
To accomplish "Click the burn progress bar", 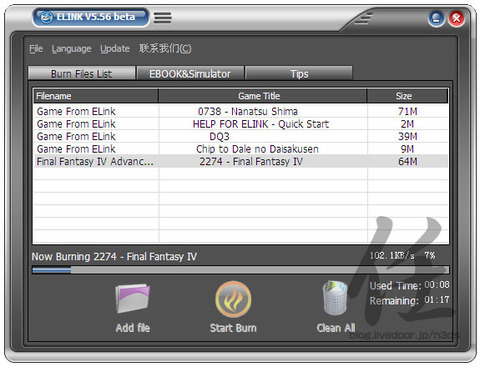I will point(240,270).
